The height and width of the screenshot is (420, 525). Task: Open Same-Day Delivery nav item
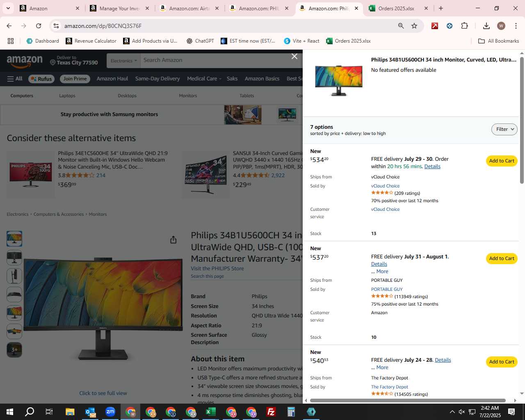click(x=157, y=79)
